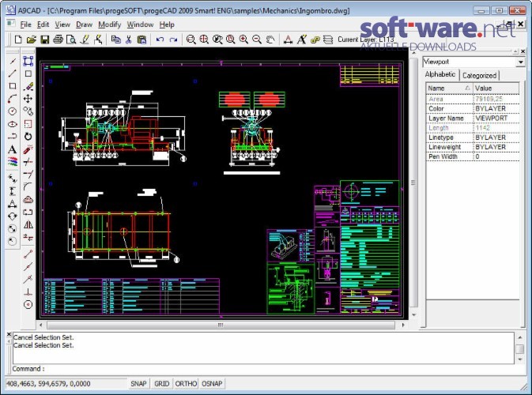This screenshot has width=532, height=395.
Task: Close the command window panel
Action: pyautogui.click(x=9, y=334)
